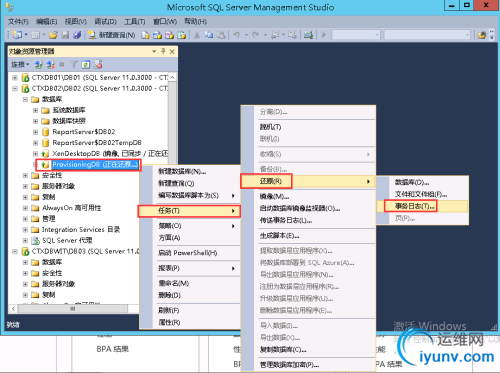Expand the ReportServer$DB02 database

point(35,132)
